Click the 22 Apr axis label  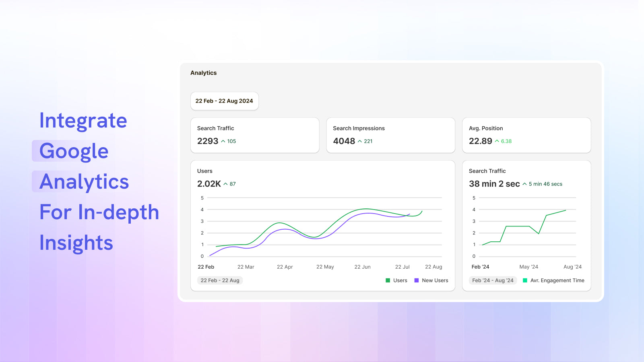click(x=285, y=267)
